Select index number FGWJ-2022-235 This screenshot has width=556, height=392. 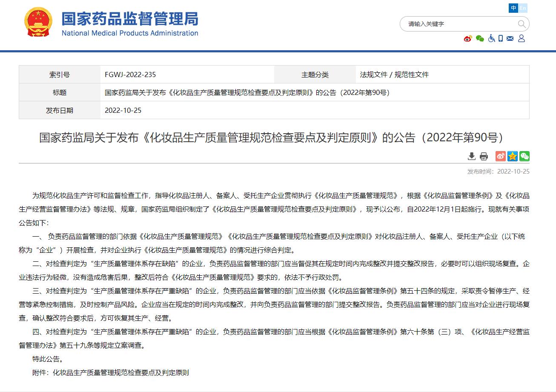click(x=130, y=74)
